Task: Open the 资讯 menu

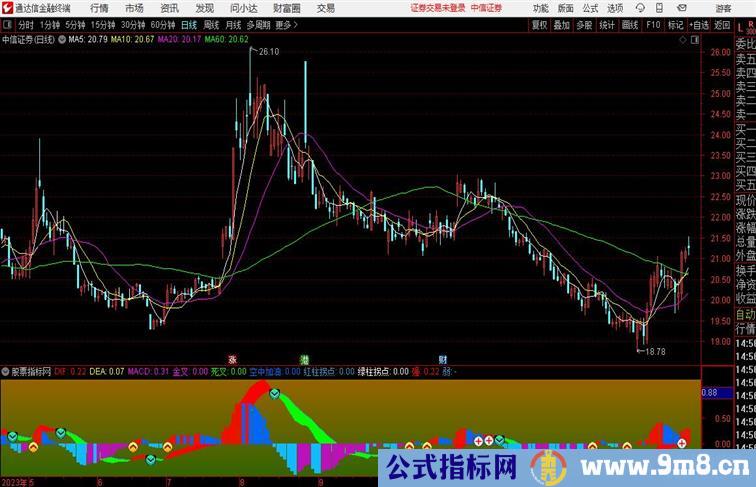Action: [169, 8]
